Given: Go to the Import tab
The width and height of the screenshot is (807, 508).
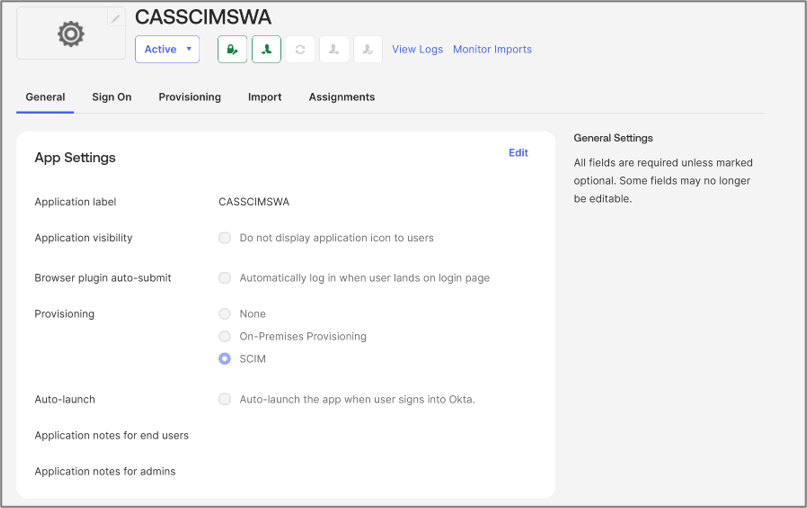Looking at the screenshot, I should [265, 97].
